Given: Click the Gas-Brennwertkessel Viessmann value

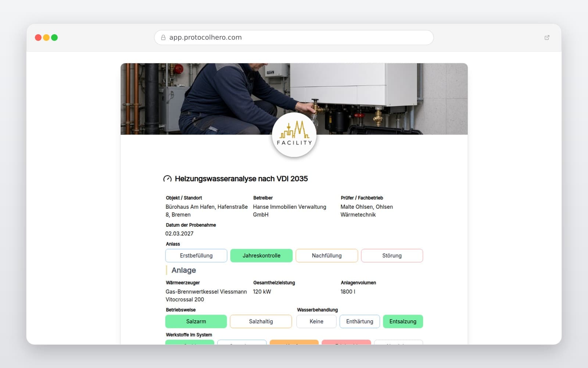Looking at the screenshot, I should point(206,296).
